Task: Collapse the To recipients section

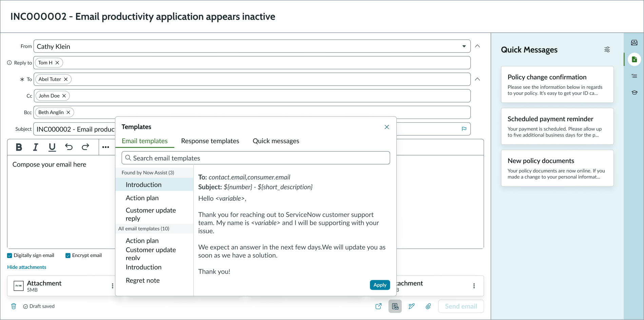Action: tap(477, 79)
